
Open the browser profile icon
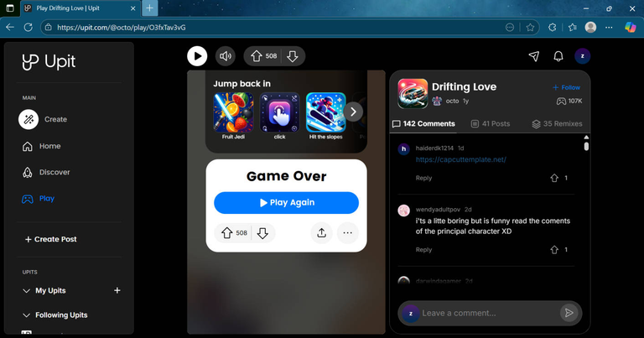pyautogui.click(x=590, y=27)
